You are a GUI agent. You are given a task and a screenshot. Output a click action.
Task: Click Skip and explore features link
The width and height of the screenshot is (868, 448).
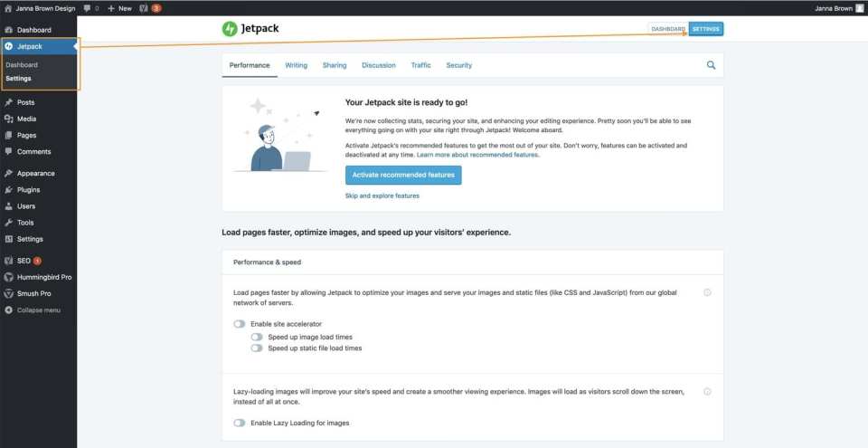pyautogui.click(x=382, y=195)
